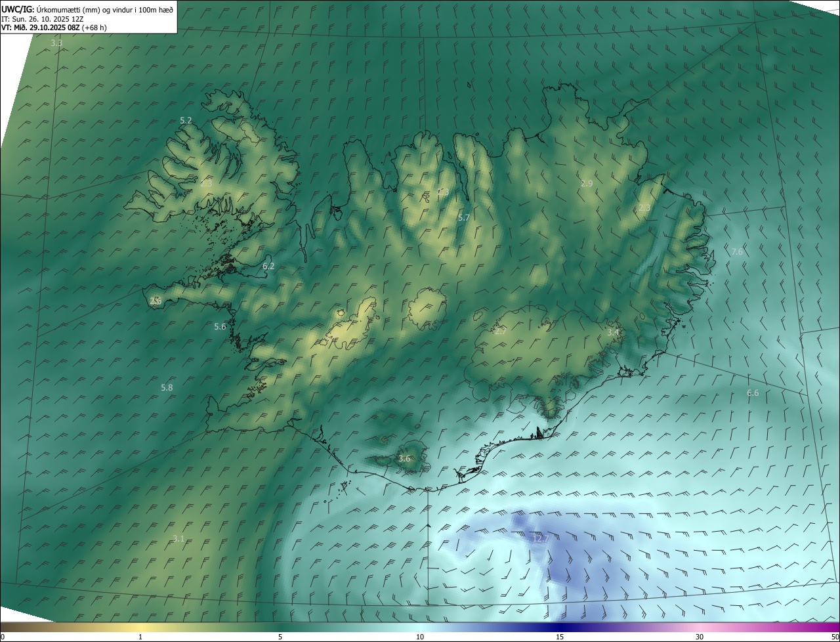The image size is (840, 642).
Task: Click the 5.7 value label in north Iceland
Action: tap(464, 217)
